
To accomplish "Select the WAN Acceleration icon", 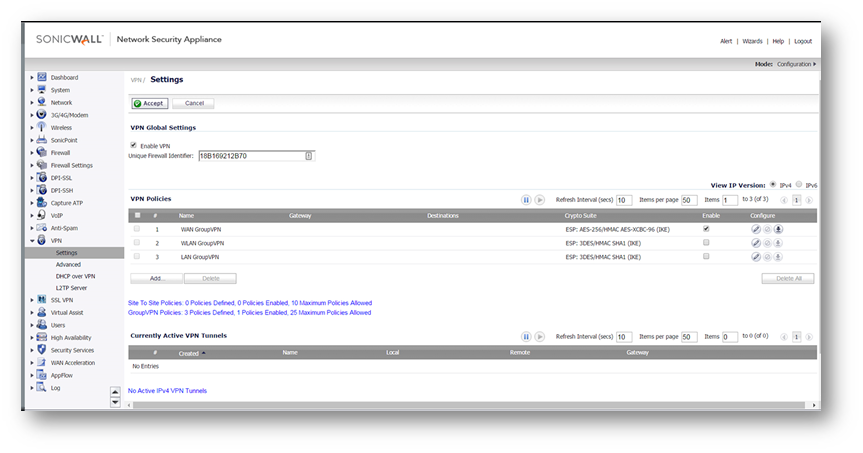I will coord(42,362).
